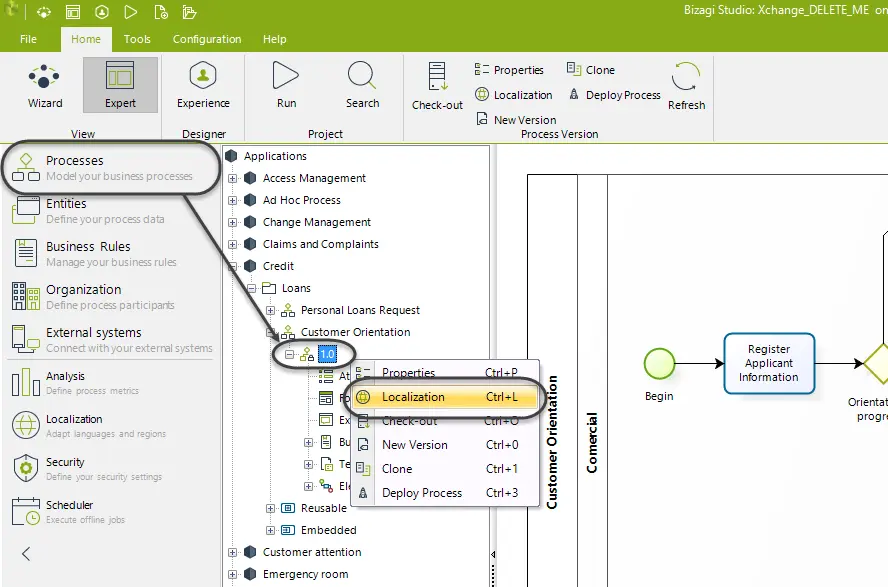Screen dimensions: 888x587
Task: Expand the Reusable tree node
Action: point(270,508)
